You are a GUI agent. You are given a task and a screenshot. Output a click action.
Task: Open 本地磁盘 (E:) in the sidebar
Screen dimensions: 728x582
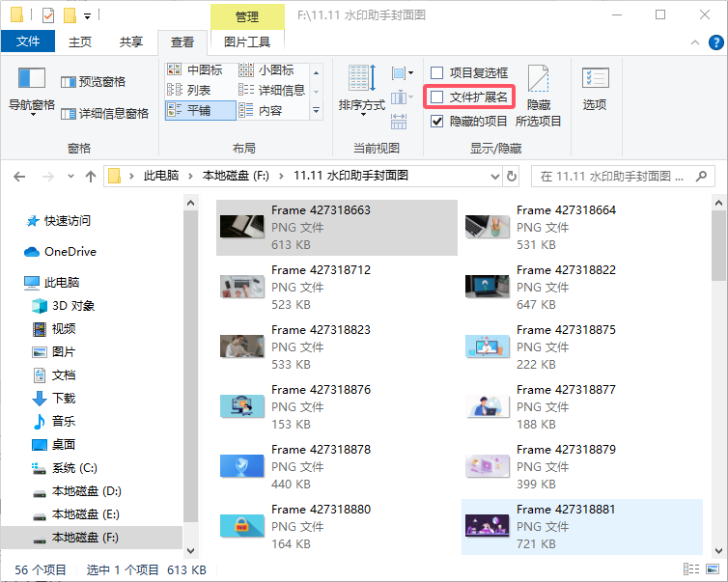76,514
